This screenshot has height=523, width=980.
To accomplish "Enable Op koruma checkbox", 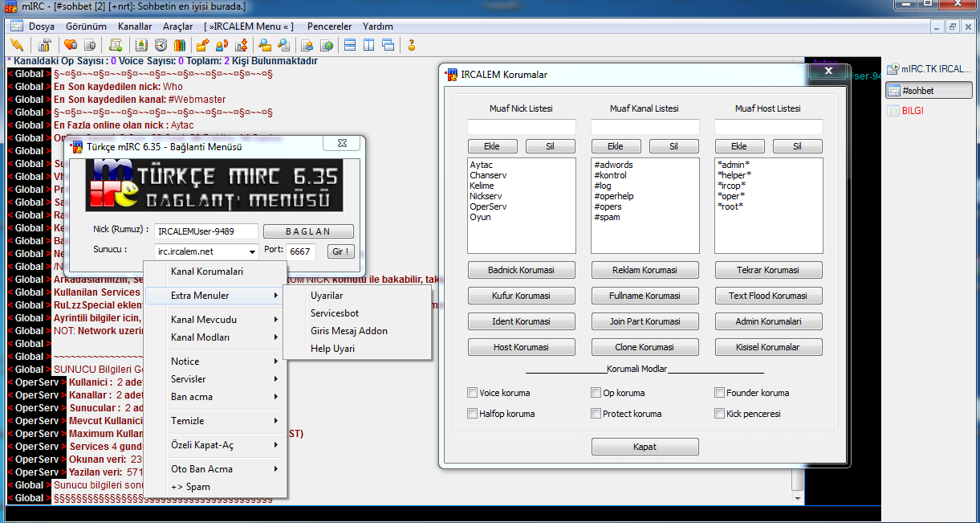I will click(x=596, y=393).
